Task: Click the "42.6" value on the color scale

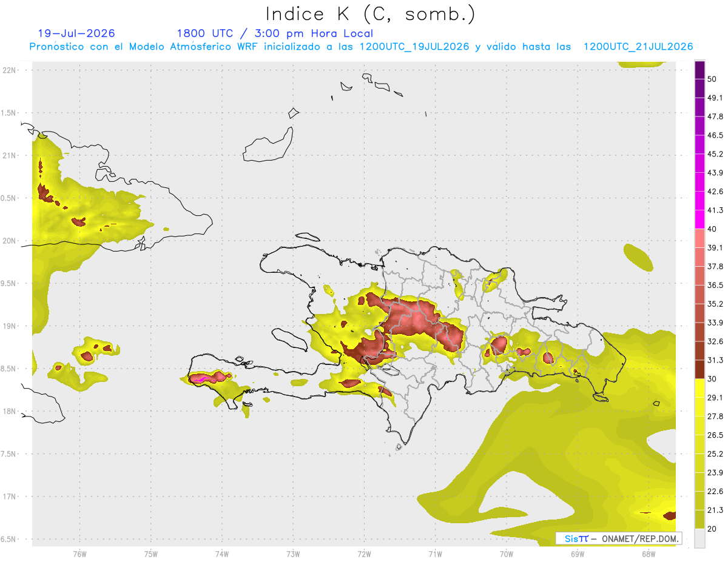Action: click(x=715, y=192)
